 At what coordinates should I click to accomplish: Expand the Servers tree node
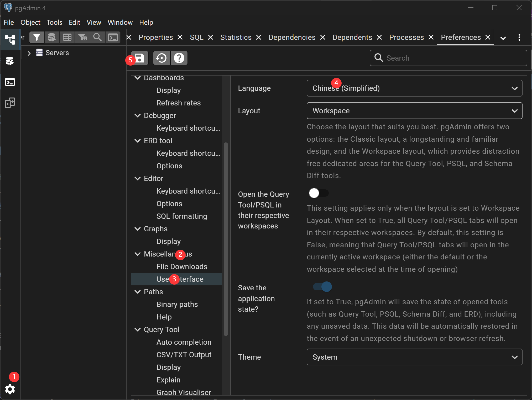click(x=29, y=53)
